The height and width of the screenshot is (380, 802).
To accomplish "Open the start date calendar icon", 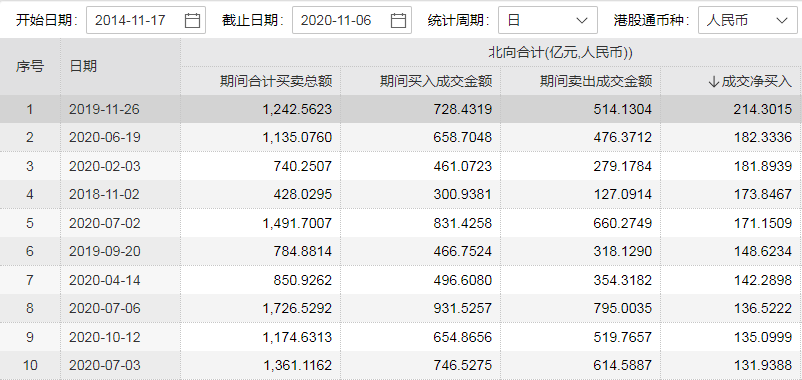I will [x=192, y=20].
